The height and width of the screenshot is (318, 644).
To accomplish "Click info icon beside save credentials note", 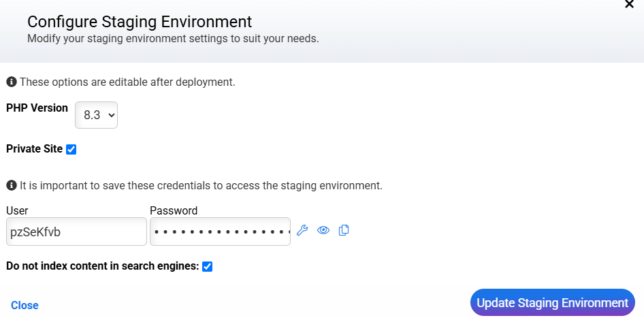I will click(12, 185).
